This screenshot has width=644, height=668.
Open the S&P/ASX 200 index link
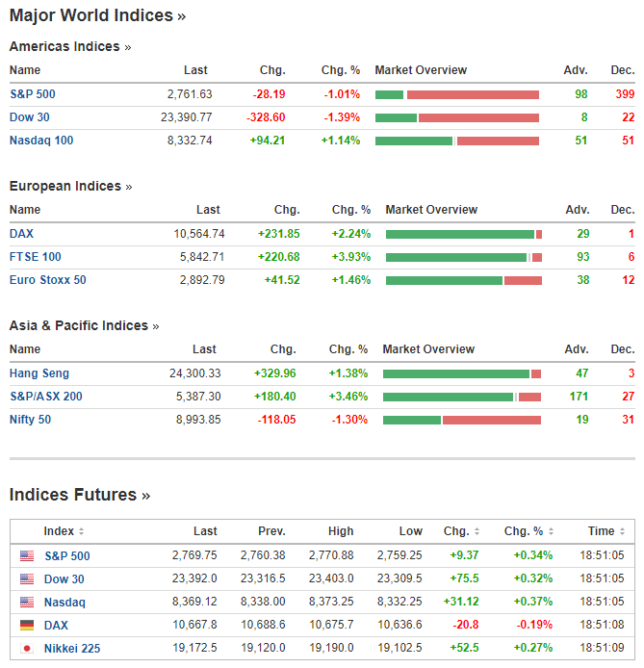point(46,397)
